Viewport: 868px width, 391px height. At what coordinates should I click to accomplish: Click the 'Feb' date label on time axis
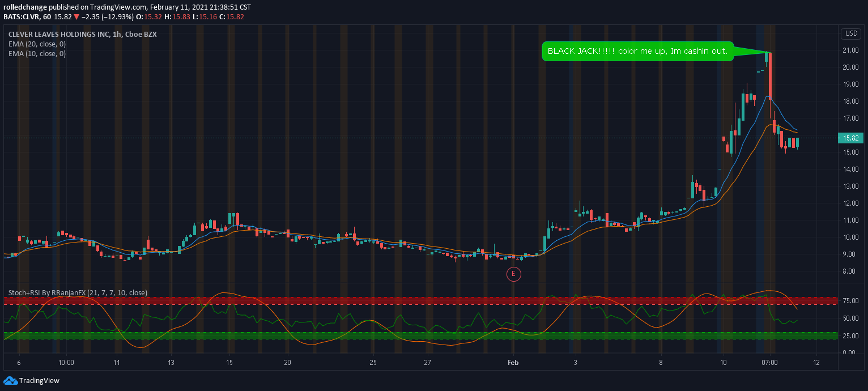click(513, 362)
